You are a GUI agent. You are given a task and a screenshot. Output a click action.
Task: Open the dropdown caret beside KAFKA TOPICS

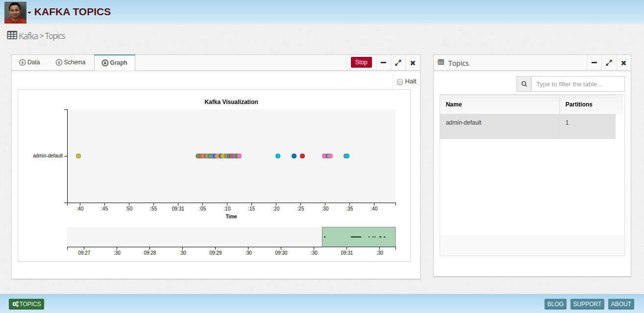coord(29,13)
